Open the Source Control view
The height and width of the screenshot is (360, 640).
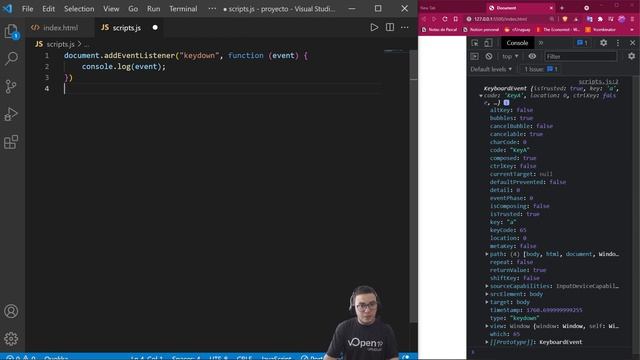click(x=11, y=87)
